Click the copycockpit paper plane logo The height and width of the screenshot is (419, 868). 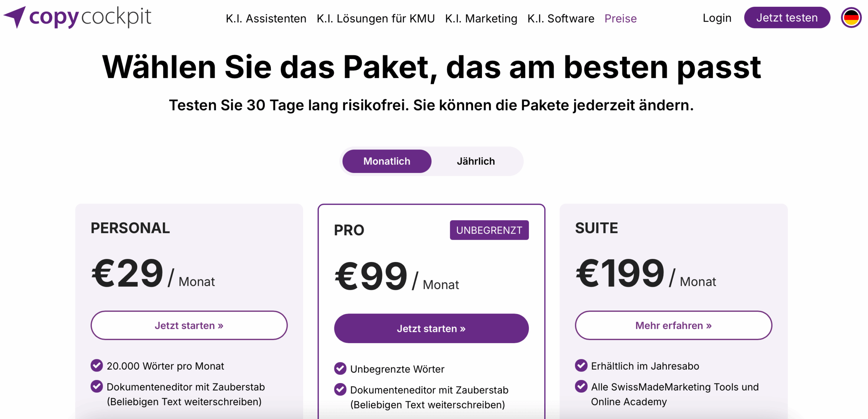coord(15,17)
